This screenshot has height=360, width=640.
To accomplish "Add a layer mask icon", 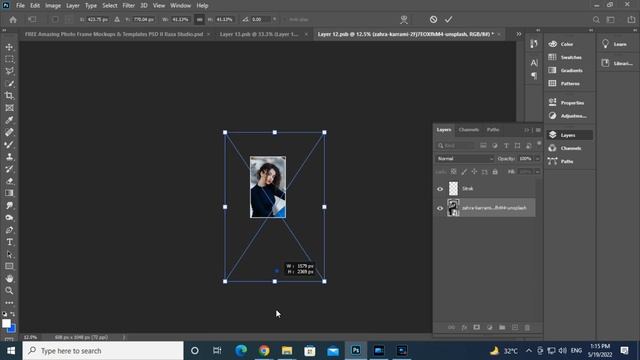I will 476,327.
